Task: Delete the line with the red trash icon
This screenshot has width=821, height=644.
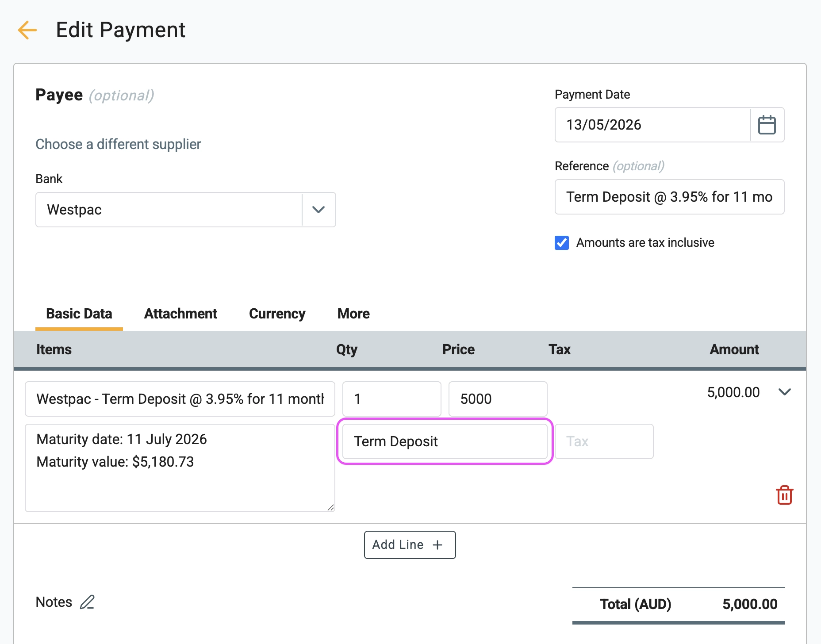Action: point(784,495)
